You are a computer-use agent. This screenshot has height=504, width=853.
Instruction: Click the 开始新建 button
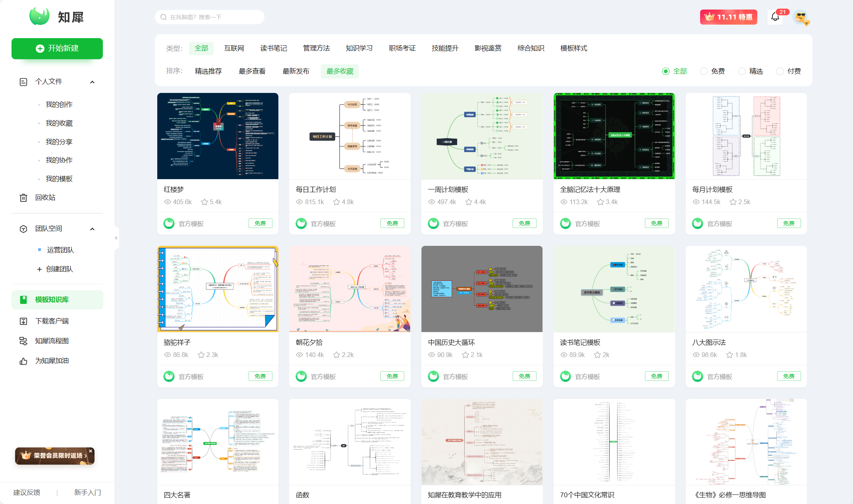(x=57, y=48)
